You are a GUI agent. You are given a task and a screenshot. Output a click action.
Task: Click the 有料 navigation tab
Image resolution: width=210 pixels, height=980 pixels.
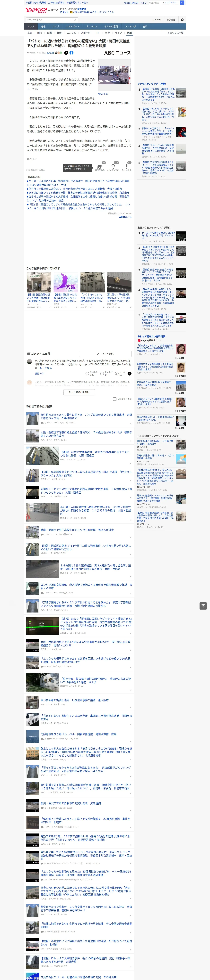tap(145, 27)
